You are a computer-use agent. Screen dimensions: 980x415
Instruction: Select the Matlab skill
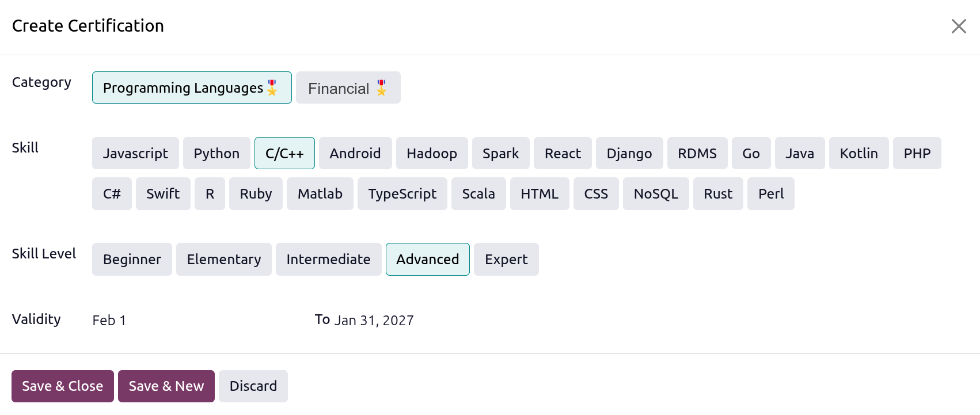point(320,194)
